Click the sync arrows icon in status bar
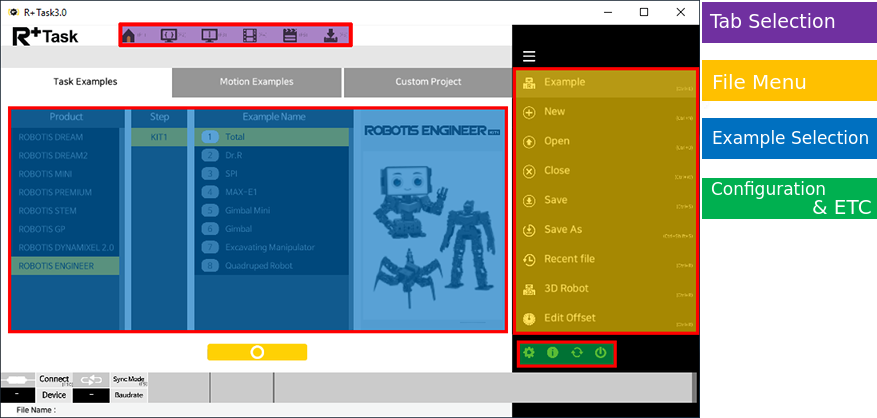 (x=91, y=380)
